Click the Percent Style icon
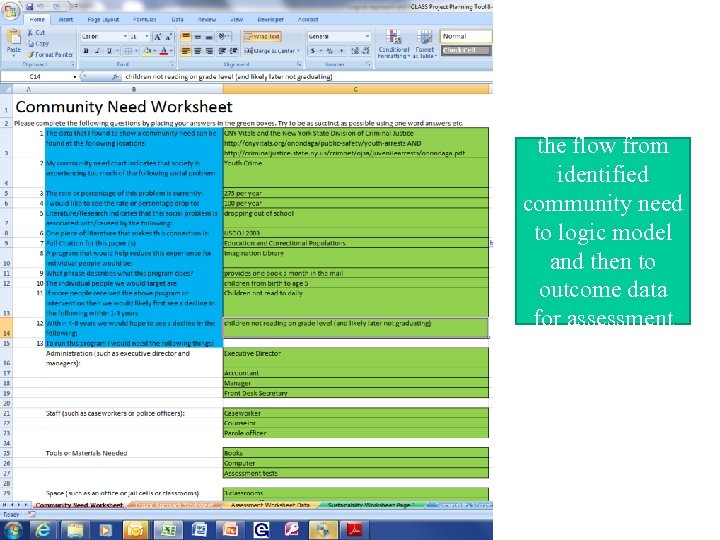This screenshot has height=540, width=720. [x=329, y=51]
